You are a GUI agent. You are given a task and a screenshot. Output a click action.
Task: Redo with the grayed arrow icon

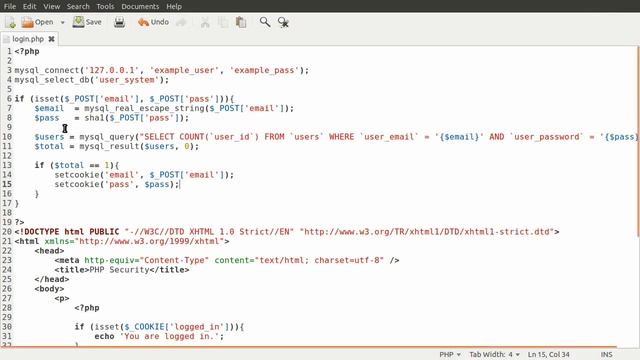pos(181,22)
